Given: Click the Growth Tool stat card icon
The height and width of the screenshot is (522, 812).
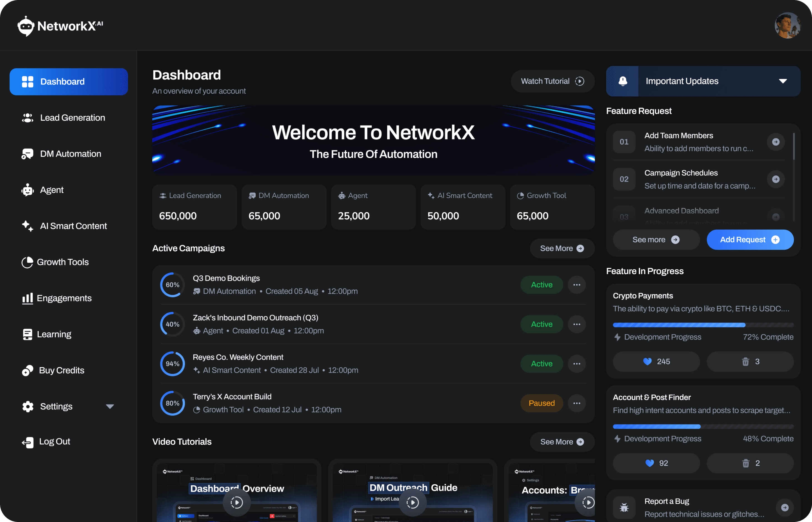Looking at the screenshot, I should pyautogui.click(x=520, y=196).
